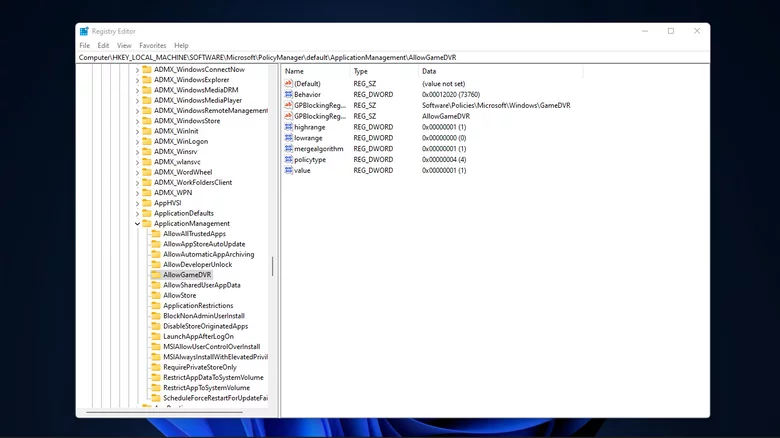The width and height of the screenshot is (780, 438).
Task: Expand the AppHVSI key
Action: click(137, 203)
